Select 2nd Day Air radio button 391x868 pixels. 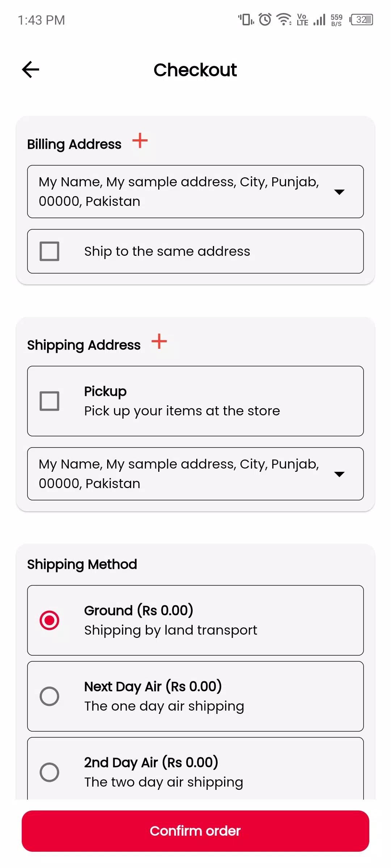coord(49,772)
